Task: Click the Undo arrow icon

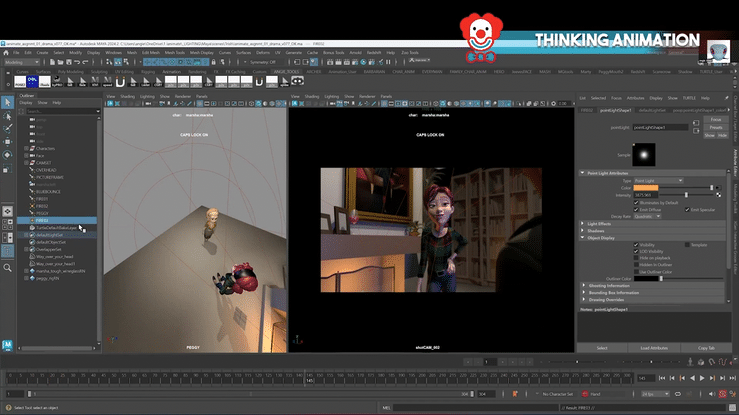Action: 77,62
